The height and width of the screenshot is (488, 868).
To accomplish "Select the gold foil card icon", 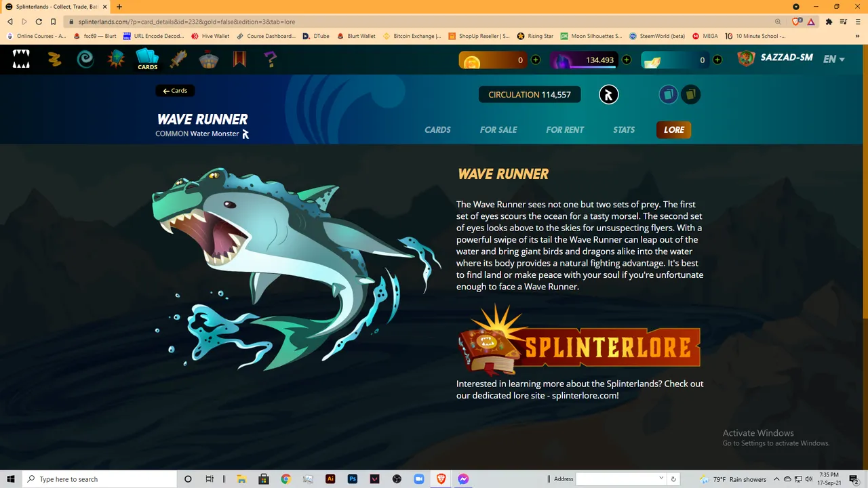I will pyautogui.click(x=690, y=95).
